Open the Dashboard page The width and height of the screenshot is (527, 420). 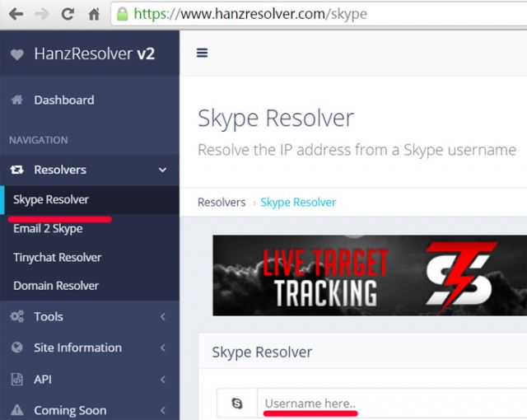63,100
